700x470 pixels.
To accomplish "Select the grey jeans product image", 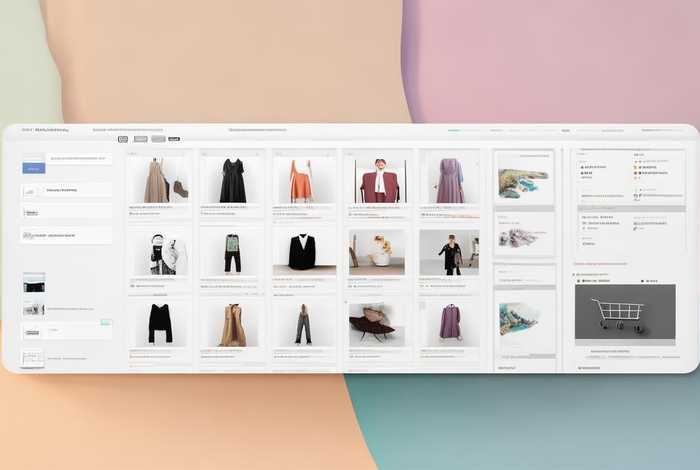I will tap(303, 324).
